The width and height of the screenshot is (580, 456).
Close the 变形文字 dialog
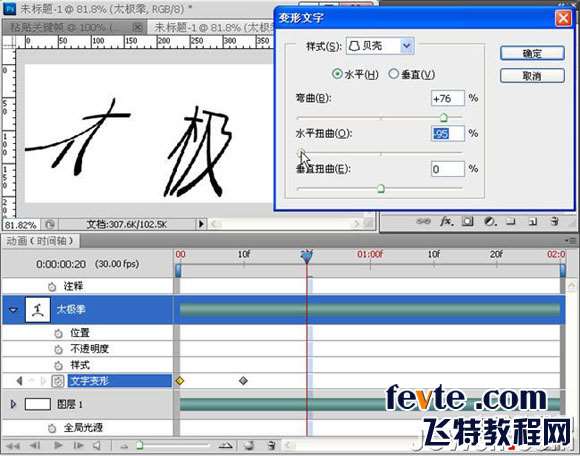coord(563,17)
